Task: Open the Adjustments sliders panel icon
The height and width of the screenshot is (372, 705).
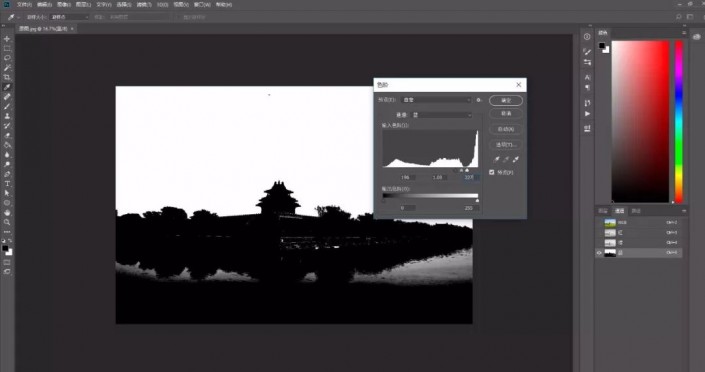Action: (587, 62)
